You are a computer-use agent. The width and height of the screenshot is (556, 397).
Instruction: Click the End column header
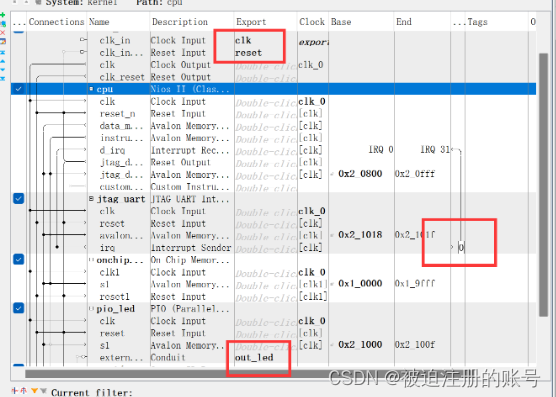422,22
